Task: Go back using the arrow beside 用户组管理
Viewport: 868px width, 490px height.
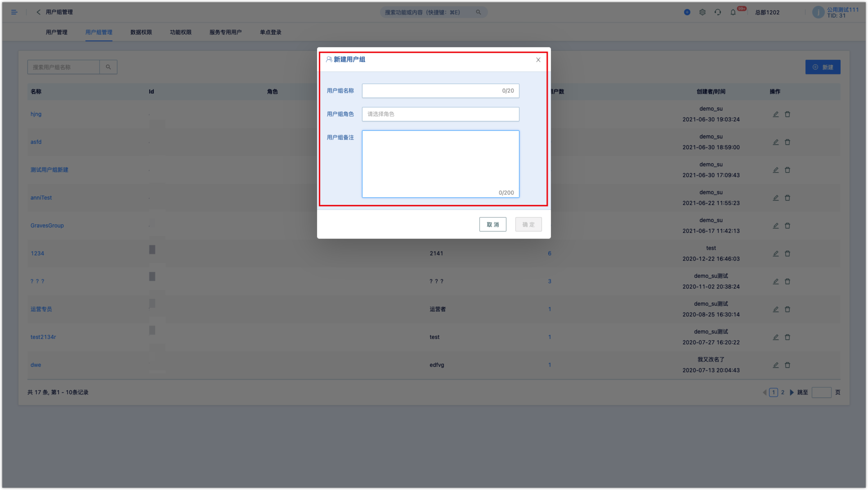Action: [x=38, y=12]
